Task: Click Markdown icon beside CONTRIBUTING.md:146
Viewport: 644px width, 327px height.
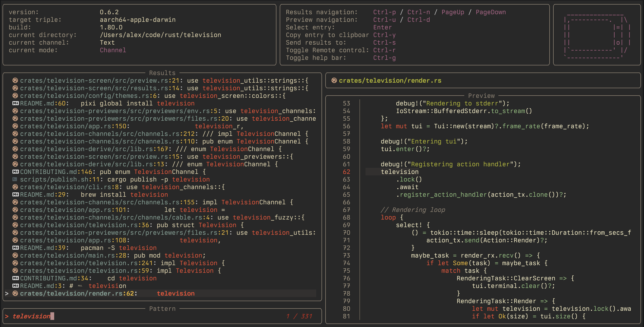Action: point(15,172)
